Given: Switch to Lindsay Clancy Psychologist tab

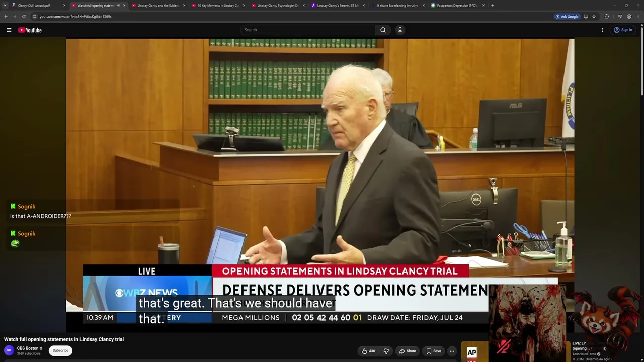Looking at the screenshot, I should pyautogui.click(x=278, y=6).
